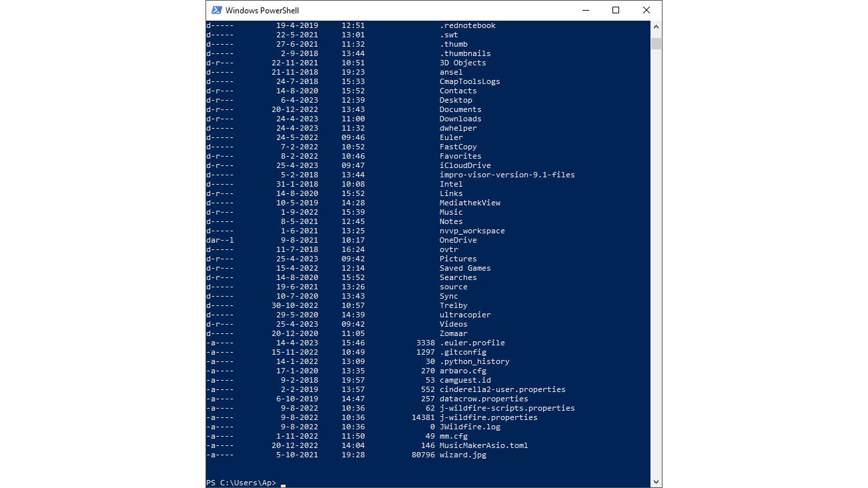Click the PowerShell icon in the title bar
This screenshot has width=868, height=488.
(217, 10)
